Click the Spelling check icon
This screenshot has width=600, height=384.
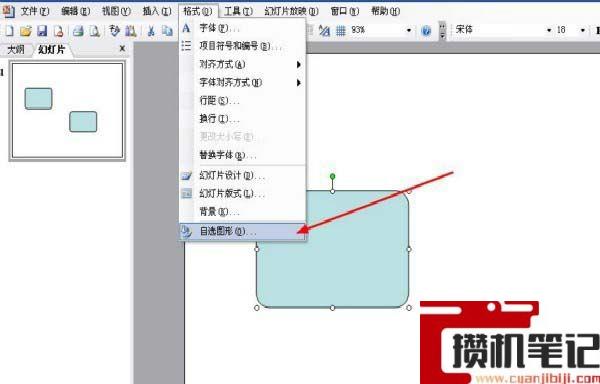pyautogui.click(x=114, y=31)
